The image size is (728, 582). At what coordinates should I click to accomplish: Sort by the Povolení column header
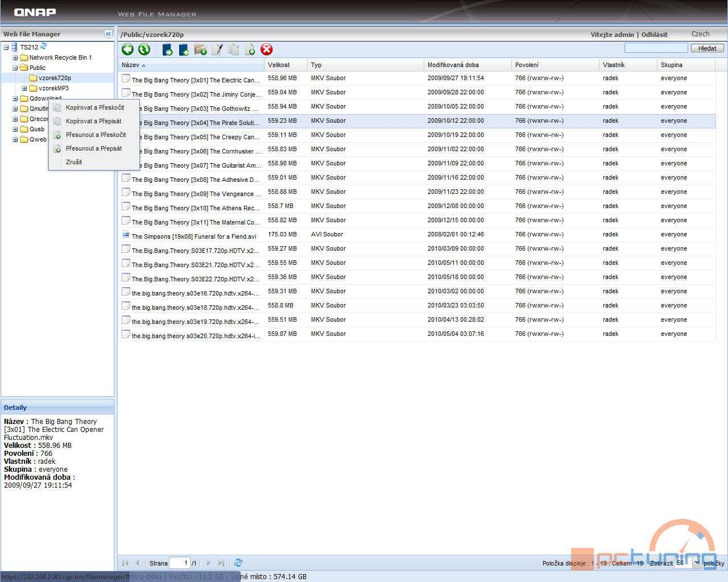tap(555, 65)
